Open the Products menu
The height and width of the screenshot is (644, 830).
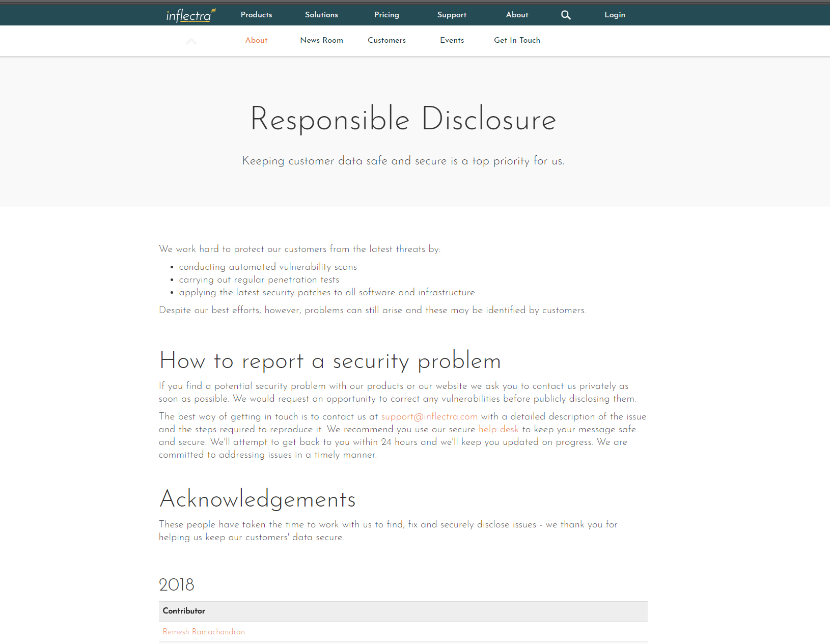(256, 15)
